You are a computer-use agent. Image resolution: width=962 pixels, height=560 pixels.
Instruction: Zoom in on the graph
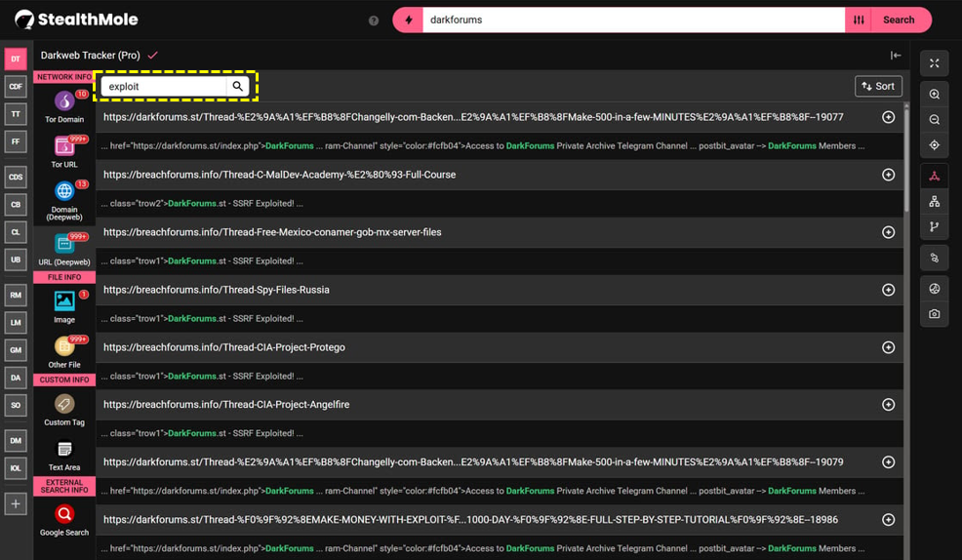coord(935,95)
